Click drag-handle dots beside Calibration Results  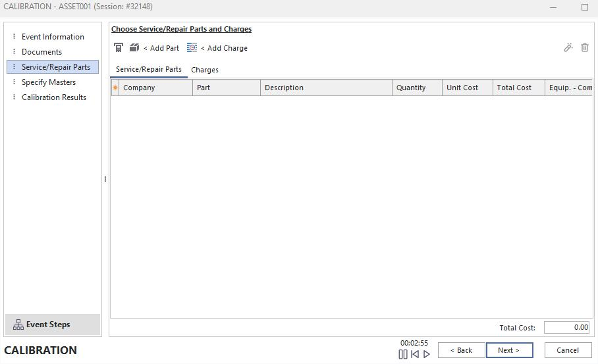[14, 97]
